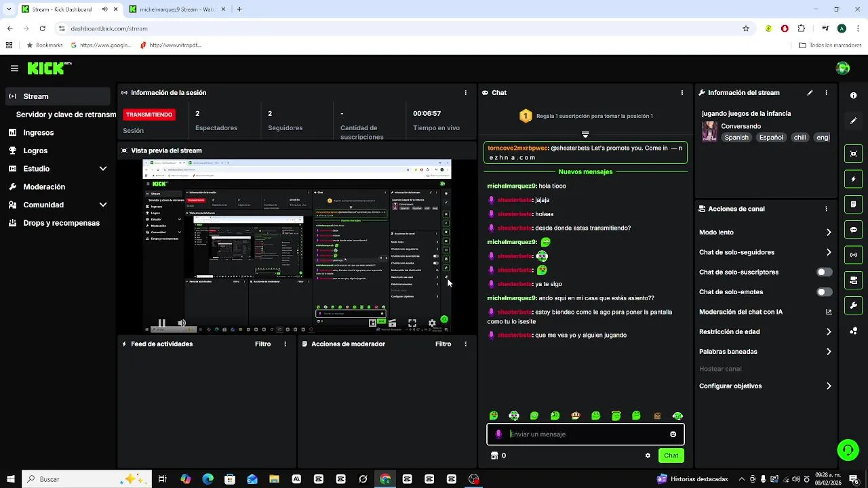Click the Spanish tag chip
The width and height of the screenshot is (868, 488).
(x=736, y=138)
